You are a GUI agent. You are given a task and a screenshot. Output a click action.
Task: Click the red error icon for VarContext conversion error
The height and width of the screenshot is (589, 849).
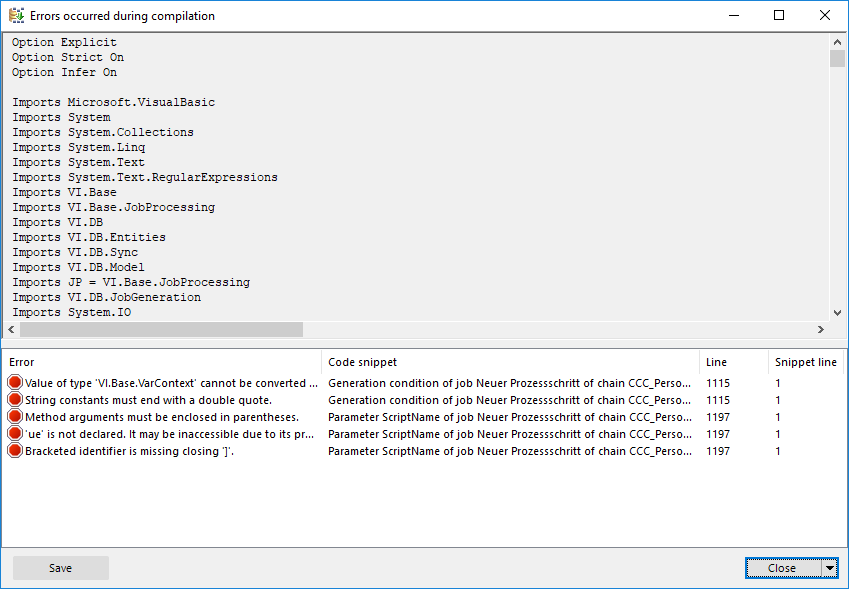click(15, 383)
